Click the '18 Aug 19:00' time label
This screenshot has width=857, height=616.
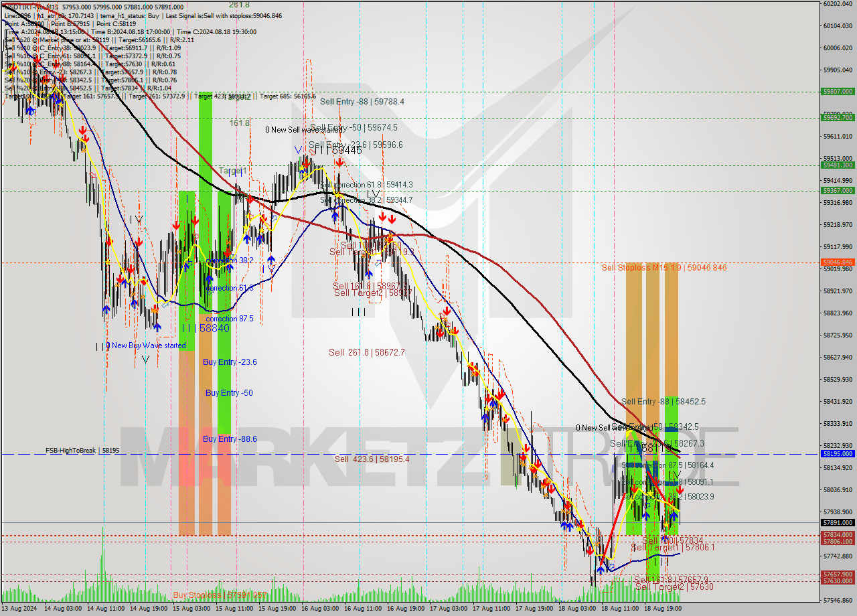pyautogui.click(x=663, y=609)
